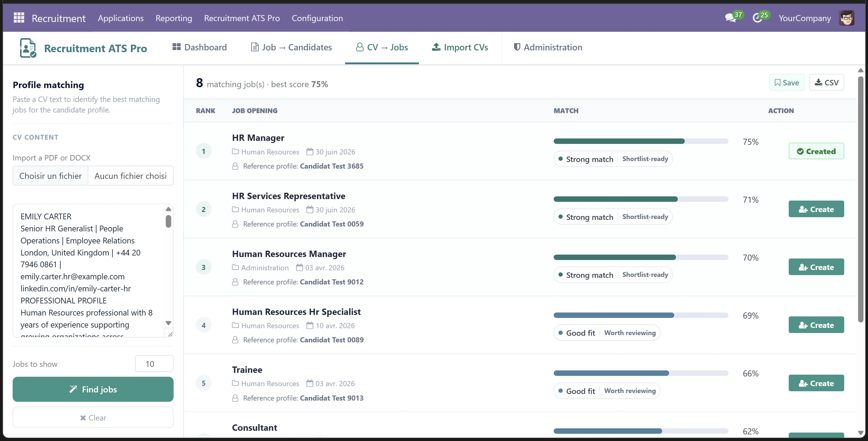Screen dimensions: 868x441
Task: Click the 69% match progress bar
Action: pos(640,315)
